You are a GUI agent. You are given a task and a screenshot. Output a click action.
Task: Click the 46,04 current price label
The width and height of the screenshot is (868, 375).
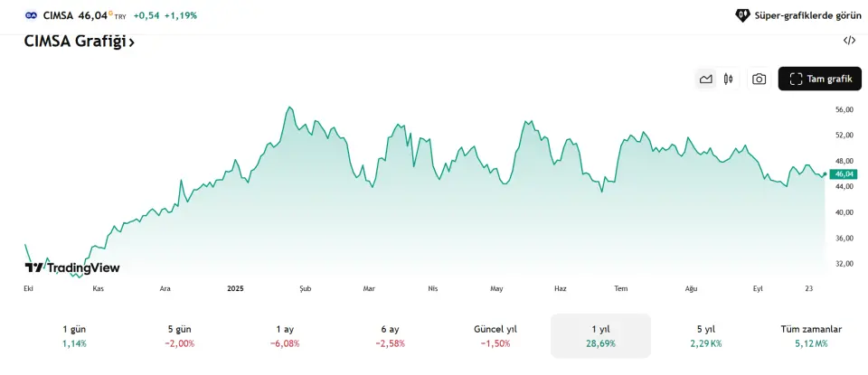[844, 173]
